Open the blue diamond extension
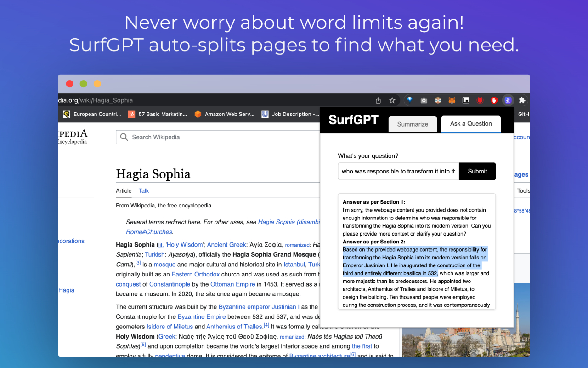The image size is (588, 368). (410, 100)
